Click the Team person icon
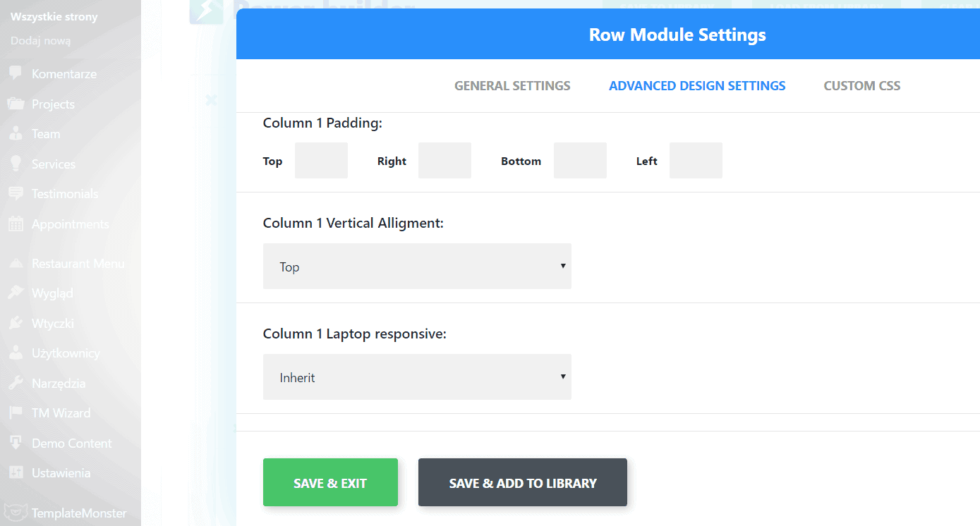Image resolution: width=980 pixels, height=526 pixels. (16, 134)
